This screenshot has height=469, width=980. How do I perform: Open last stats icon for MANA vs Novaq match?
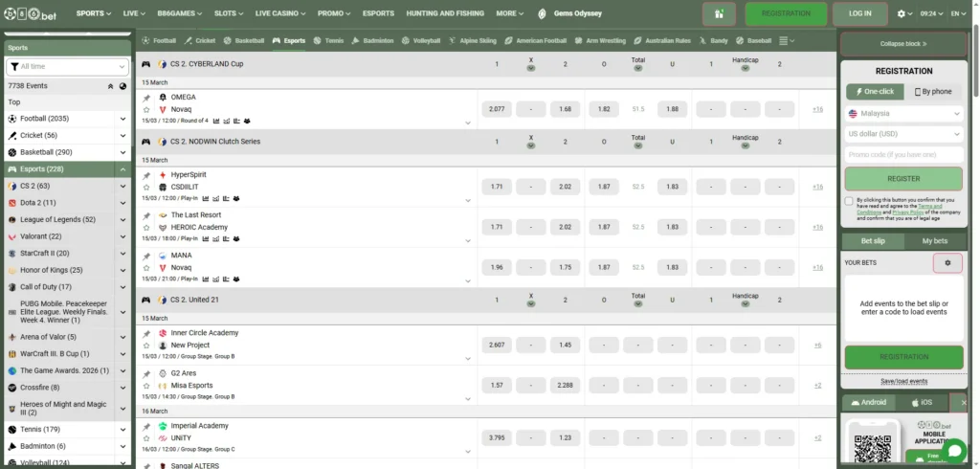tap(236, 279)
